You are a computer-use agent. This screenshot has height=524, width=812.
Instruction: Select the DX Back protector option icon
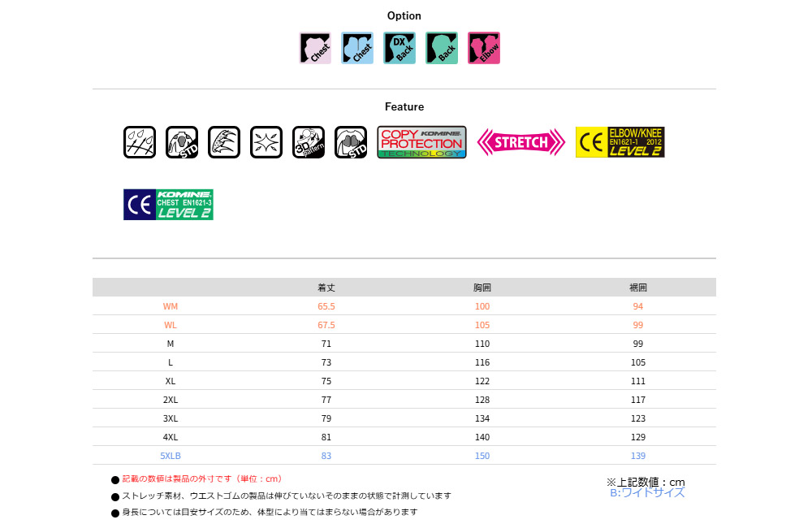pos(400,48)
